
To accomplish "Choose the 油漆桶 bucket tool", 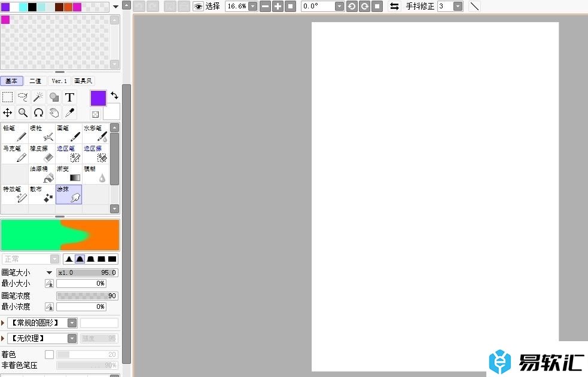I will click(x=42, y=174).
